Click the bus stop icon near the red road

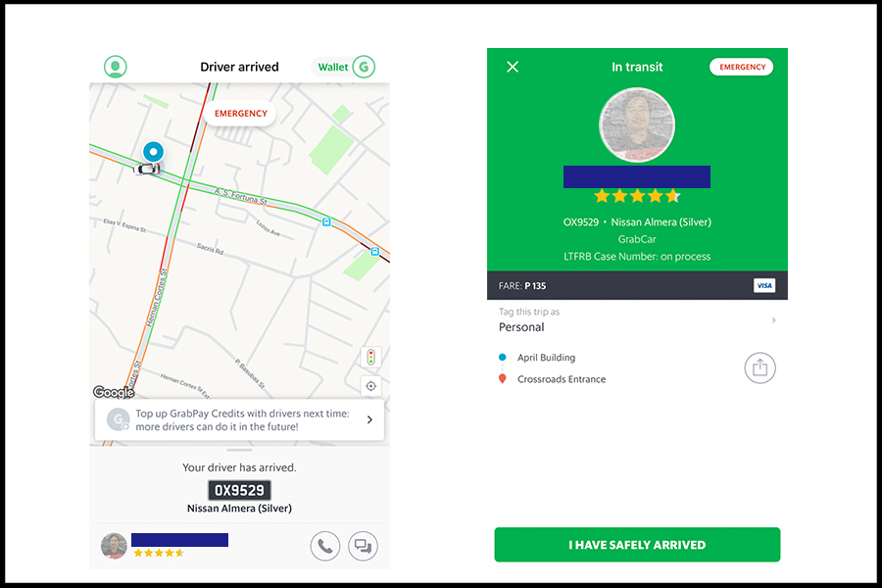point(374,252)
